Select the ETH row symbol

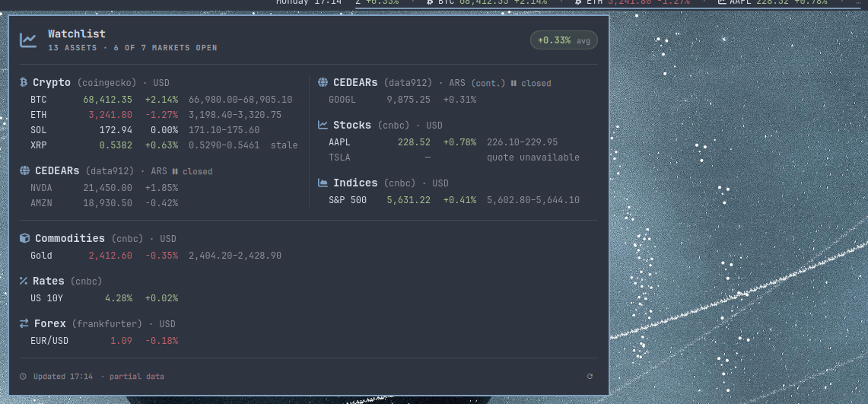pyautogui.click(x=39, y=115)
